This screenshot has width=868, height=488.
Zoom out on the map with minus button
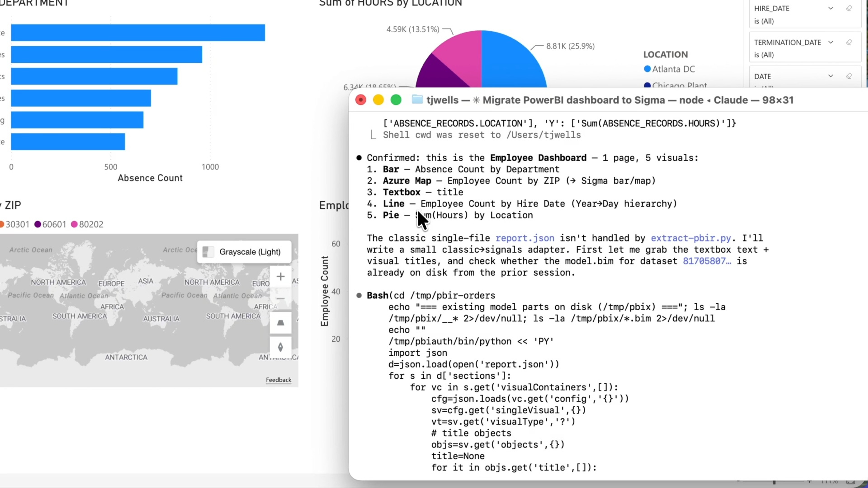coord(280,298)
